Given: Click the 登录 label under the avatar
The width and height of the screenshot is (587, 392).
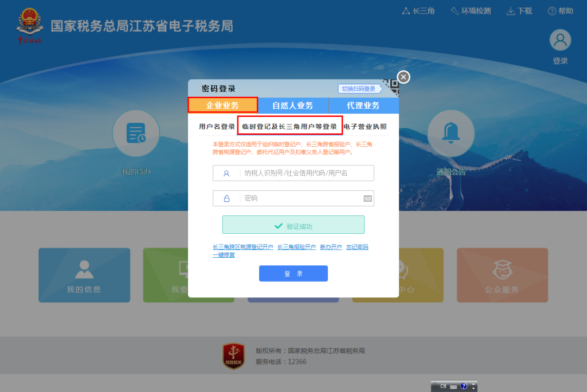Looking at the screenshot, I should click(x=560, y=61).
